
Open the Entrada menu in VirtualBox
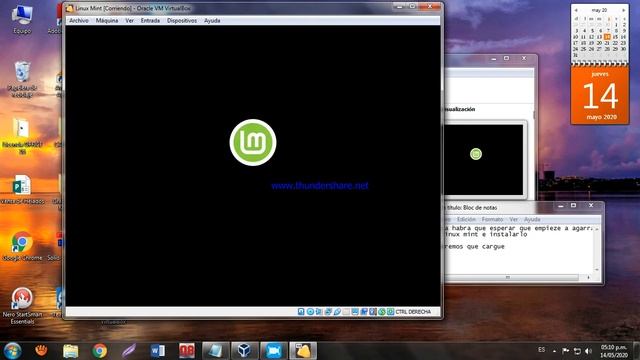point(150,20)
